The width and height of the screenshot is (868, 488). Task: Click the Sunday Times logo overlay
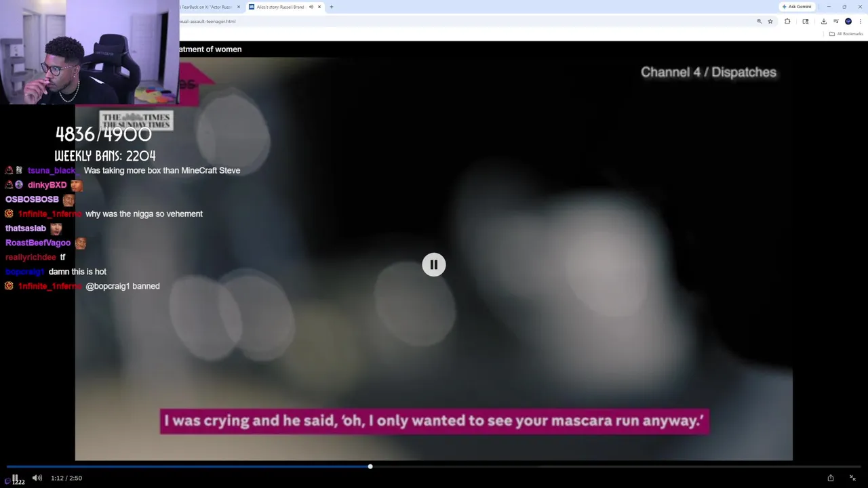[136, 121]
